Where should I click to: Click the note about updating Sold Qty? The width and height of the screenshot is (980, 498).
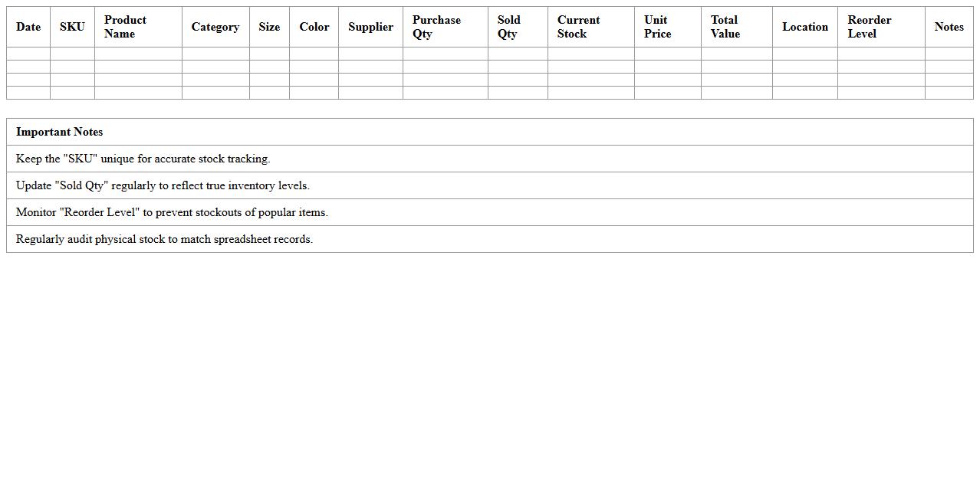tap(163, 185)
